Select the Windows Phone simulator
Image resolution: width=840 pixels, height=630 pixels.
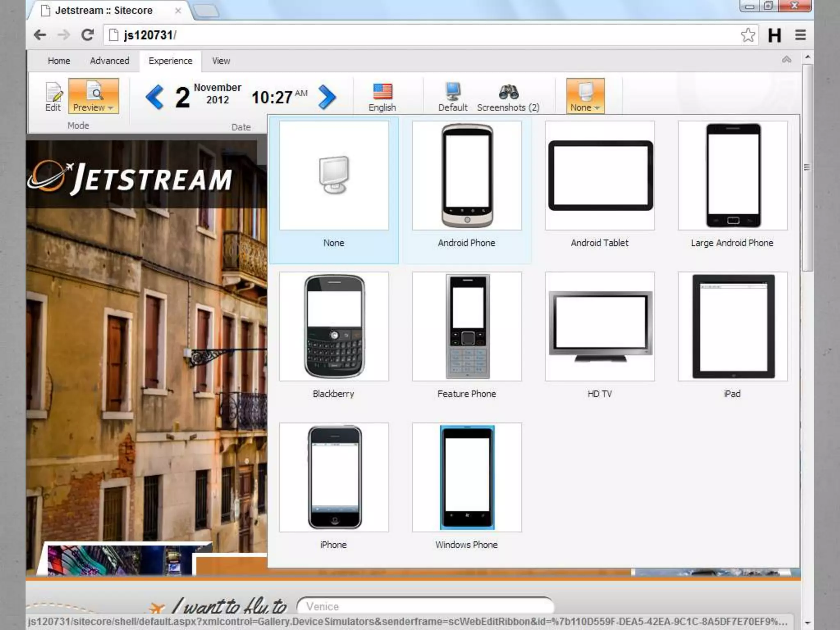[467, 477]
